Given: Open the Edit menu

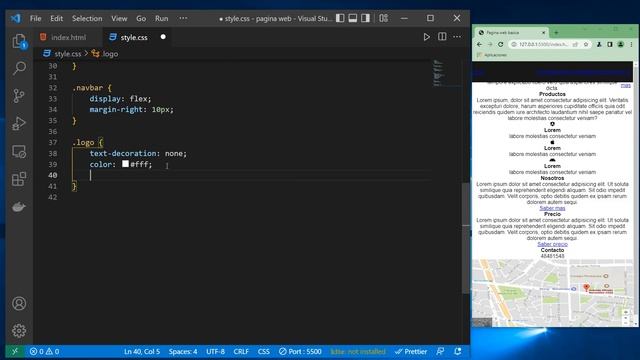Looking at the screenshot, I should tap(56, 18).
